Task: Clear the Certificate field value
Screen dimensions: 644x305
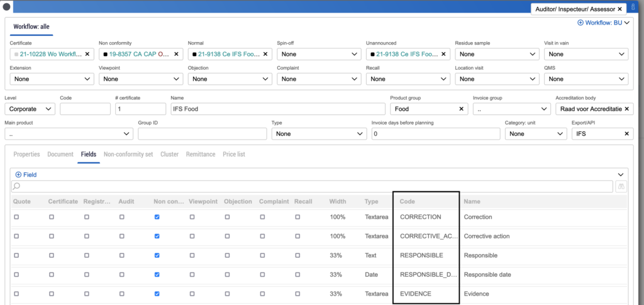Action: click(x=87, y=54)
